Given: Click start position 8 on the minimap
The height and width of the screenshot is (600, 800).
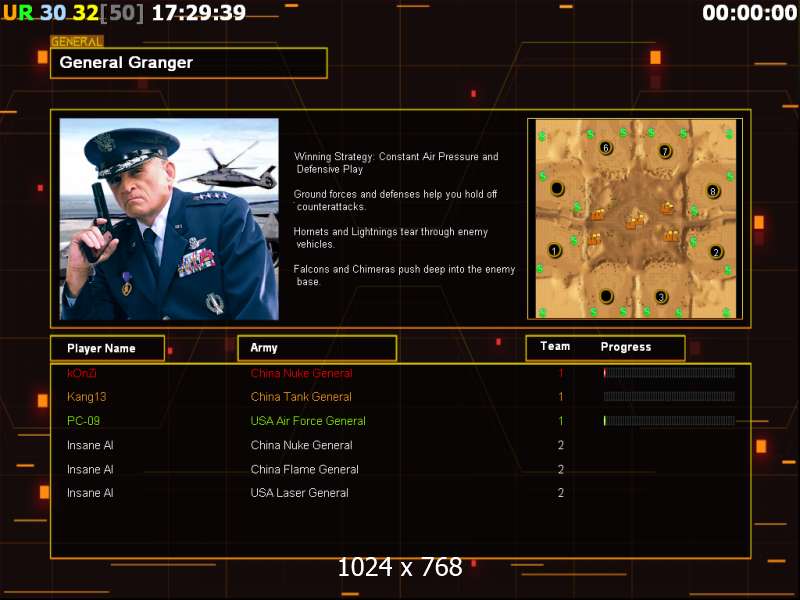Looking at the screenshot, I should [713, 191].
